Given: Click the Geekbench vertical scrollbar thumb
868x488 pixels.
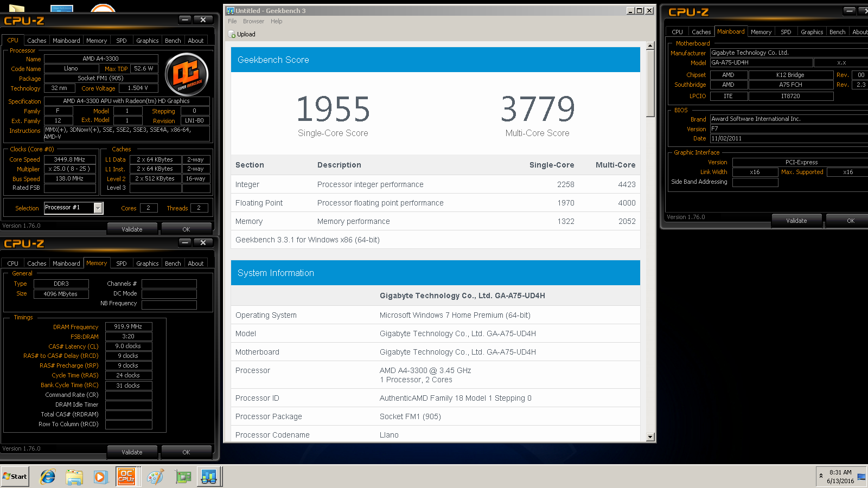Looking at the screenshot, I should coord(650,84).
